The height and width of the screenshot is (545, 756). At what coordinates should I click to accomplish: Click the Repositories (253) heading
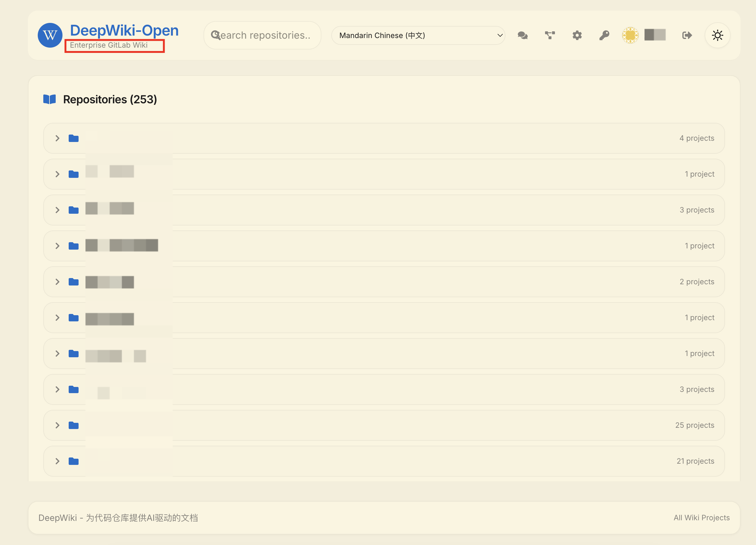110,99
